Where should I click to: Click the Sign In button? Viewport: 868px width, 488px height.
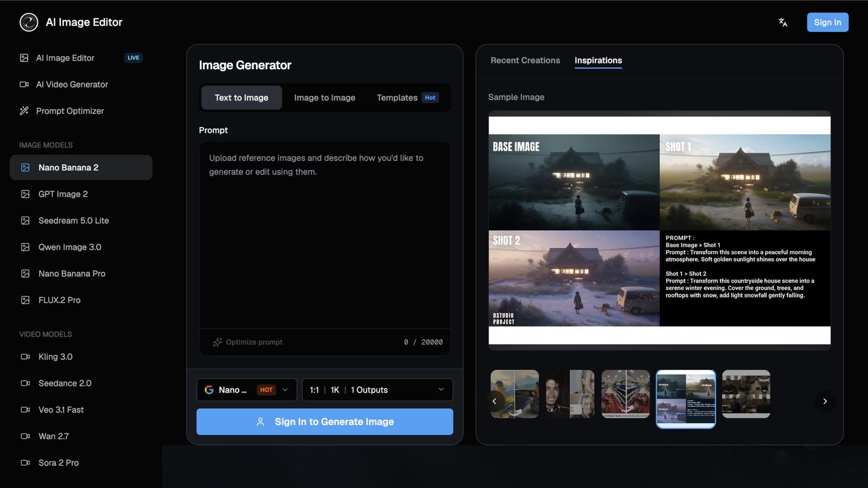pos(827,22)
